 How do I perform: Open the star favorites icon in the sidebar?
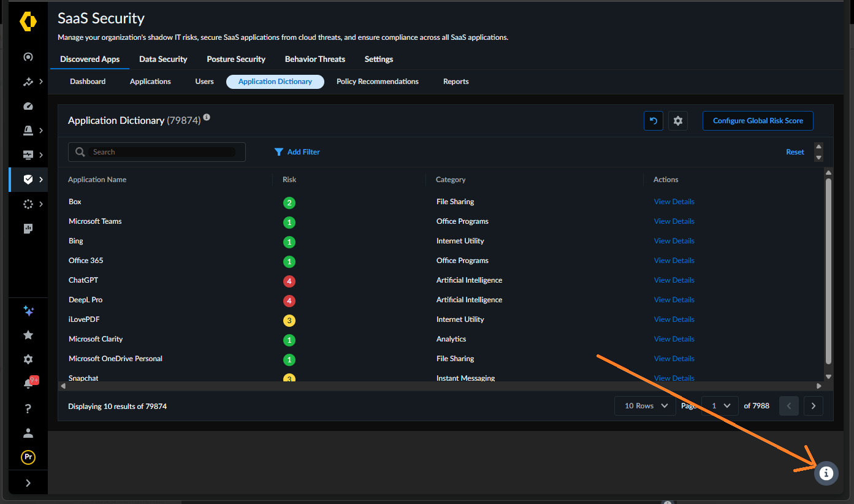(x=28, y=335)
